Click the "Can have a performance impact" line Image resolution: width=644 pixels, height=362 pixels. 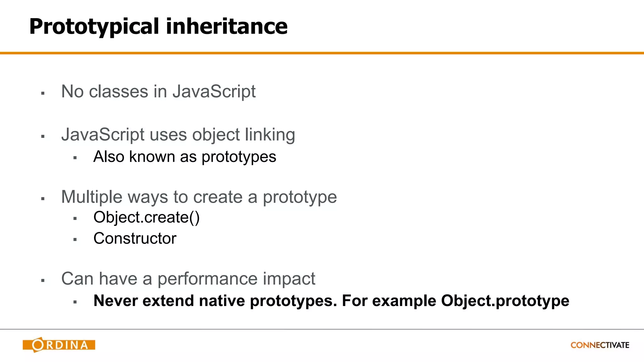188,279
